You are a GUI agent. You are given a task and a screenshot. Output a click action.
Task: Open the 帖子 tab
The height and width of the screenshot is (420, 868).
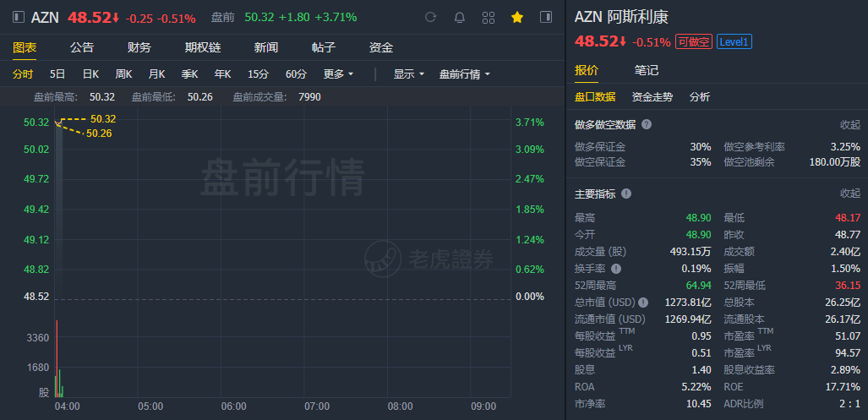click(324, 47)
